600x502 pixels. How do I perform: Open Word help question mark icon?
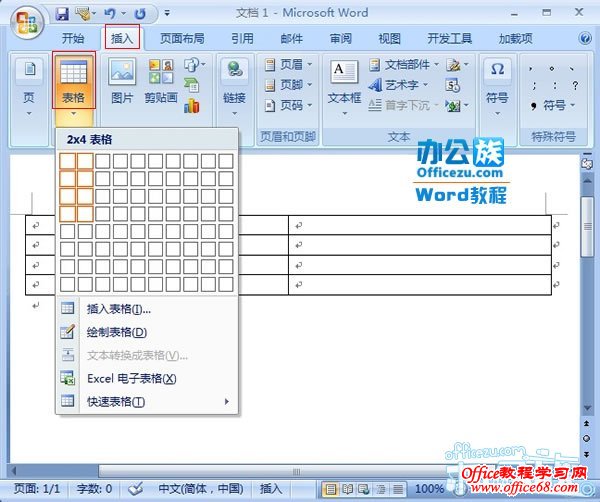[585, 38]
